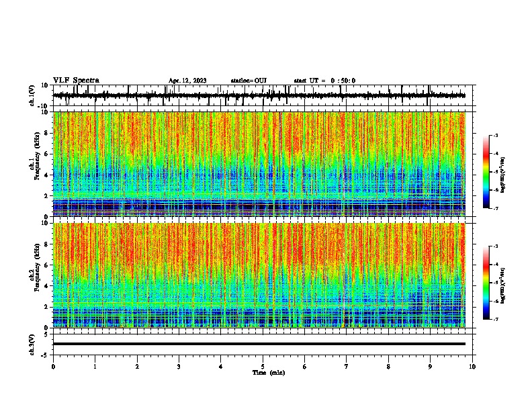Click the 'station=OUJ' label
Screen dimensions: 532x411
pyautogui.click(x=249, y=81)
